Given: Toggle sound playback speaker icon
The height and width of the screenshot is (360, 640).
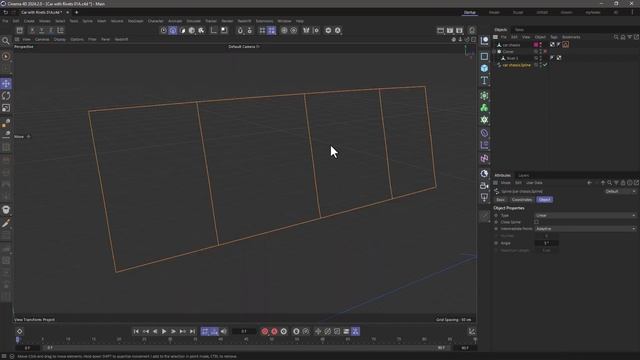Looking at the screenshot, I should coord(223,331).
